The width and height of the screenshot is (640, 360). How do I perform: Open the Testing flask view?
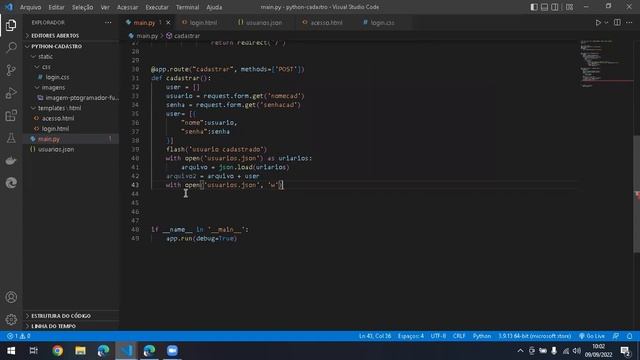pyautogui.click(x=11, y=138)
